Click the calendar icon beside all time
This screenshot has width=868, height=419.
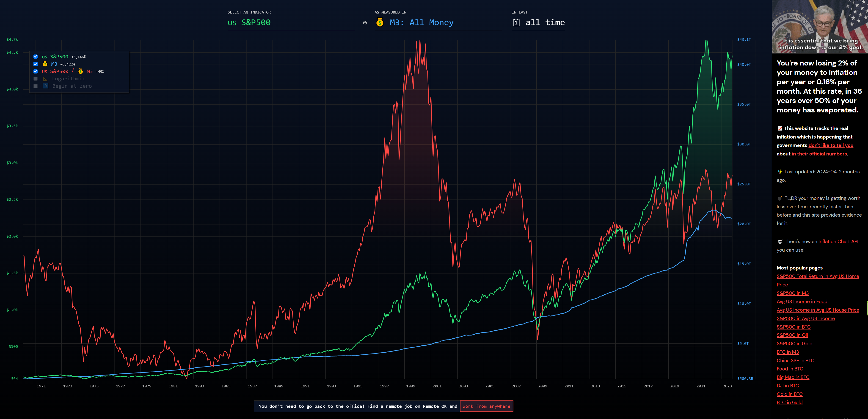pyautogui.click(x=516, y=22)
